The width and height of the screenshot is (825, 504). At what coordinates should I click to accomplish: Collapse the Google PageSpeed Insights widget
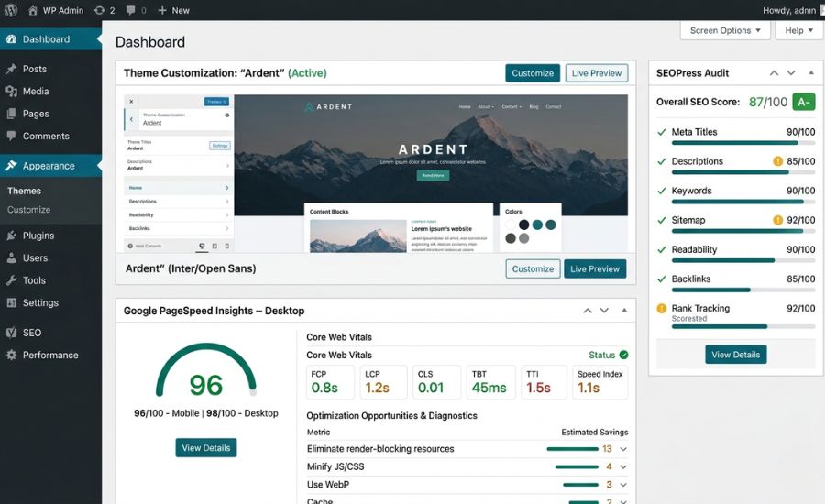624,311
